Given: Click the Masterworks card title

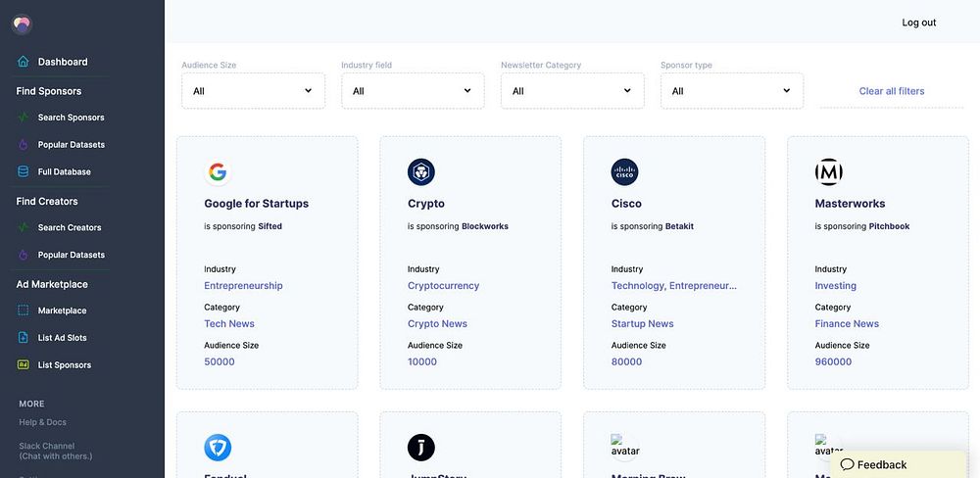Looking at the screenshot, I should click(x=850, y=204).
